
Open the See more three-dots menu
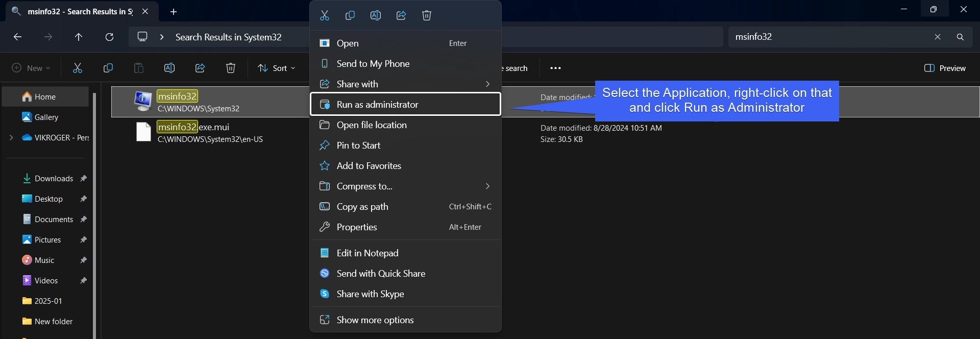click(x=556, y=68)
